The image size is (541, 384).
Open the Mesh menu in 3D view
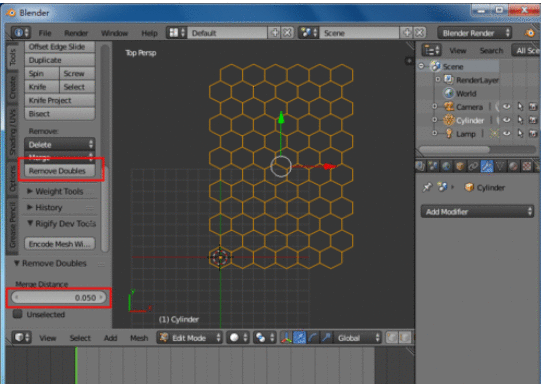tap(139, 338)
